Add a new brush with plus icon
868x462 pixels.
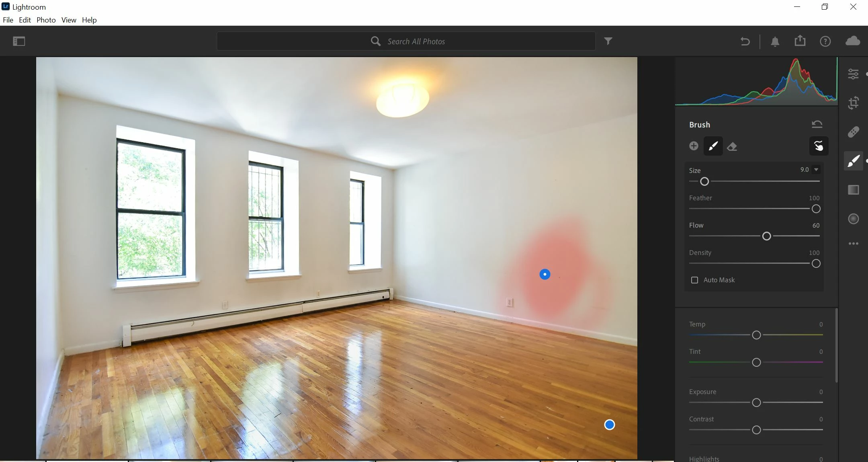(x=694, y=146)
